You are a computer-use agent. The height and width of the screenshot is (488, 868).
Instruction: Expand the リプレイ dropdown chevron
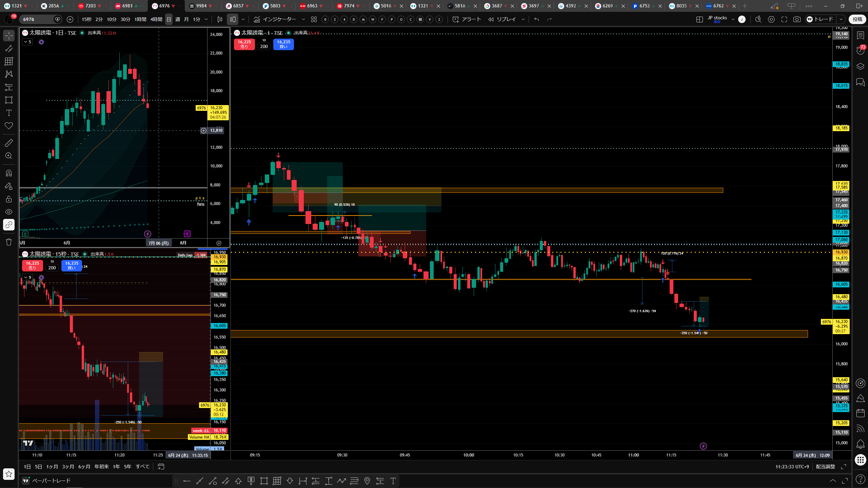(x=523, y=19)
